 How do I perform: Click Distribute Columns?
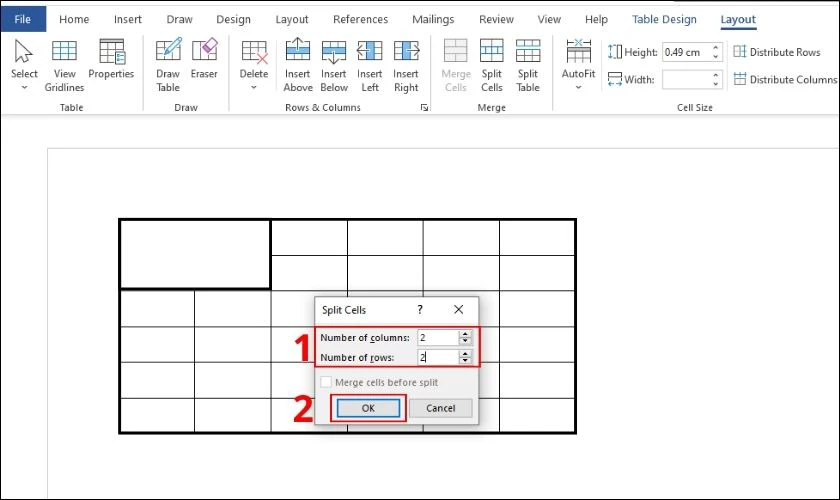pyautogui.click(x=785, y=79)
